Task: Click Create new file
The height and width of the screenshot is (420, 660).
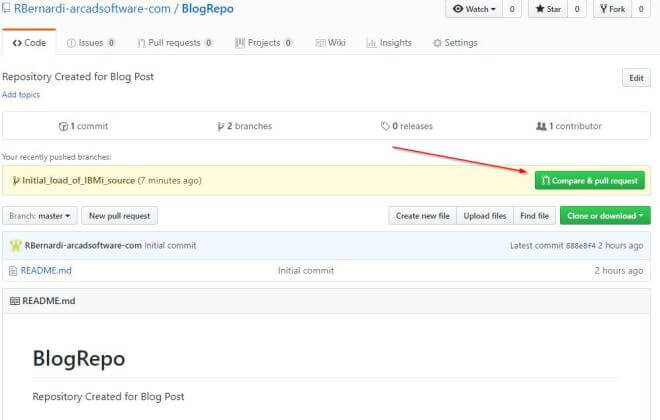Action: (423, 216)
